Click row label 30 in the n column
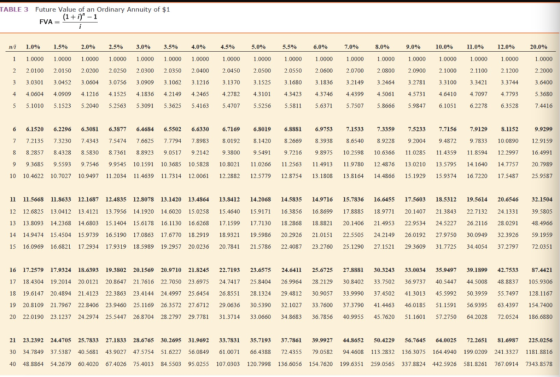Viewport: 560px width, 377px height. click(13, 352)
